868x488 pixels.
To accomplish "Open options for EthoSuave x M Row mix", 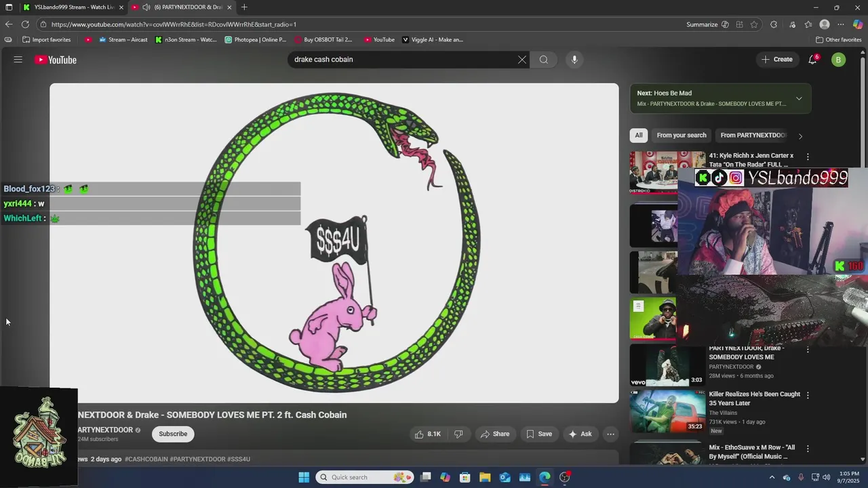I will [807, 449].
